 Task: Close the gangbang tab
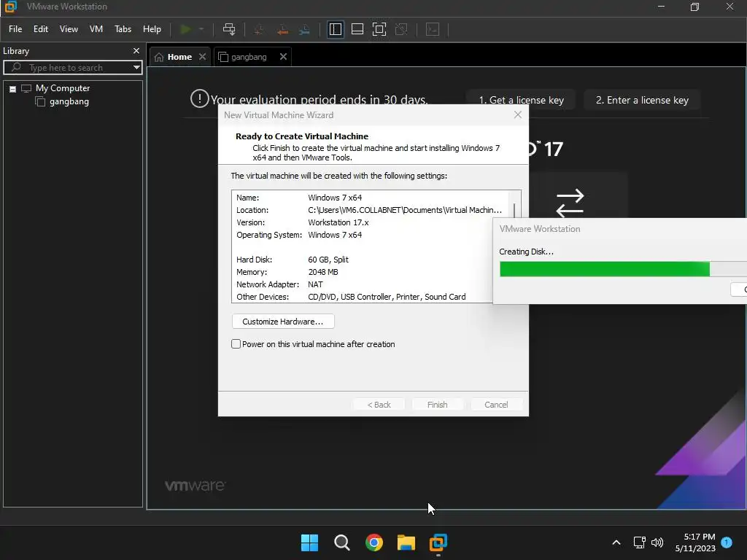tap(284, 57)
